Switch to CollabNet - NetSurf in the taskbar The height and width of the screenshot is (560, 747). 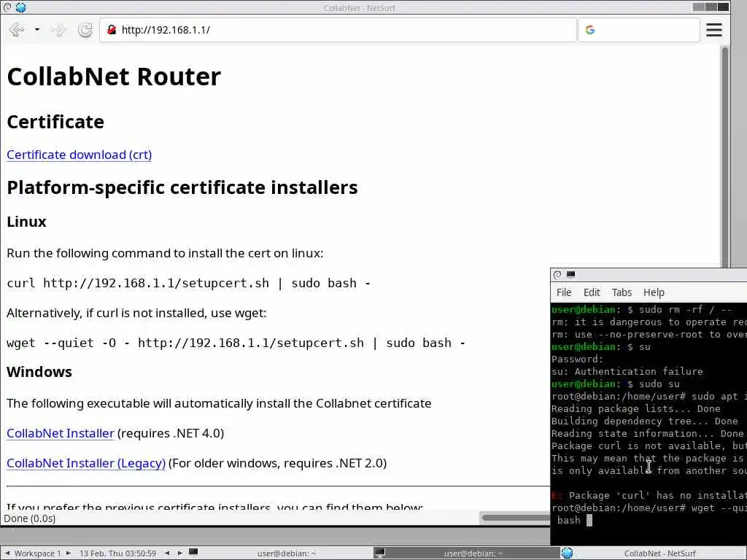coord(654,553)
